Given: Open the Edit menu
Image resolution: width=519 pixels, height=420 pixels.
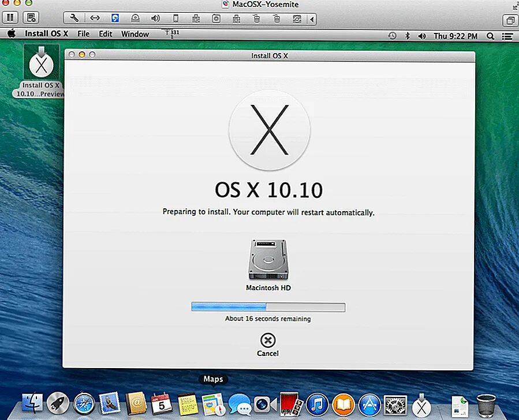Looking at the screenshot, I should coord(106,33).
